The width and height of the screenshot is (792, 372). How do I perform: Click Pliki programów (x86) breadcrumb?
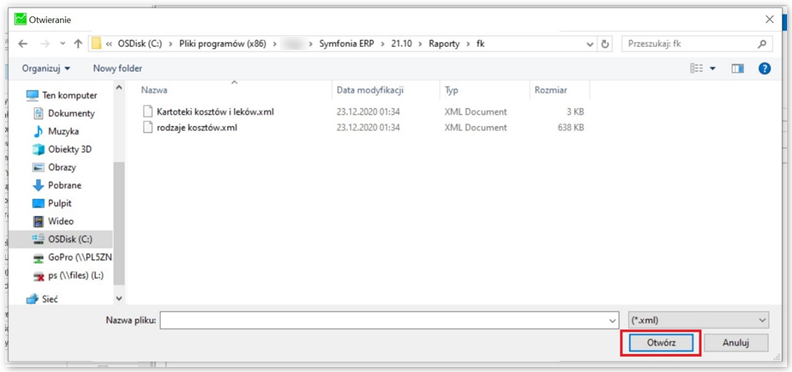[x=223, y=44]
